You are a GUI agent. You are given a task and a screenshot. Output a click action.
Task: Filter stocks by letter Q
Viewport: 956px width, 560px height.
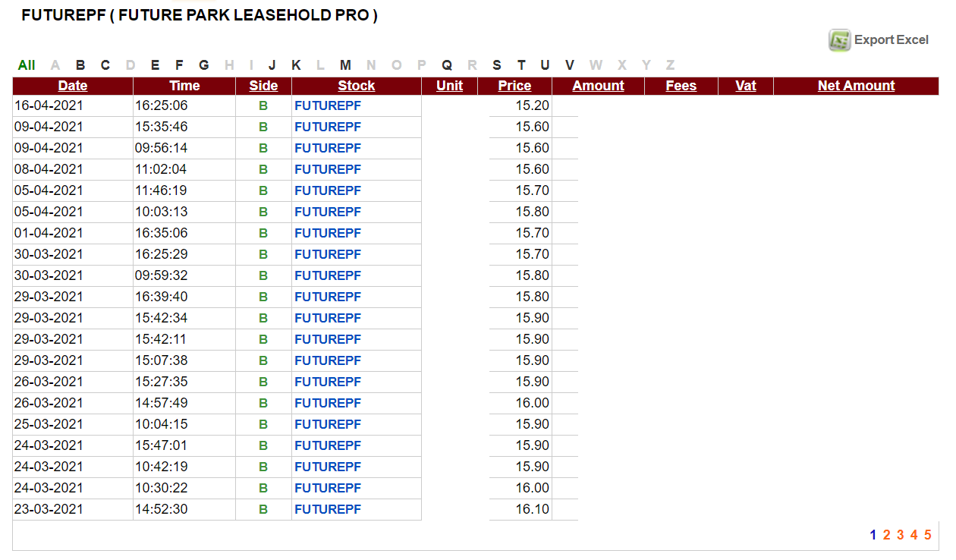tap(447, 65)
